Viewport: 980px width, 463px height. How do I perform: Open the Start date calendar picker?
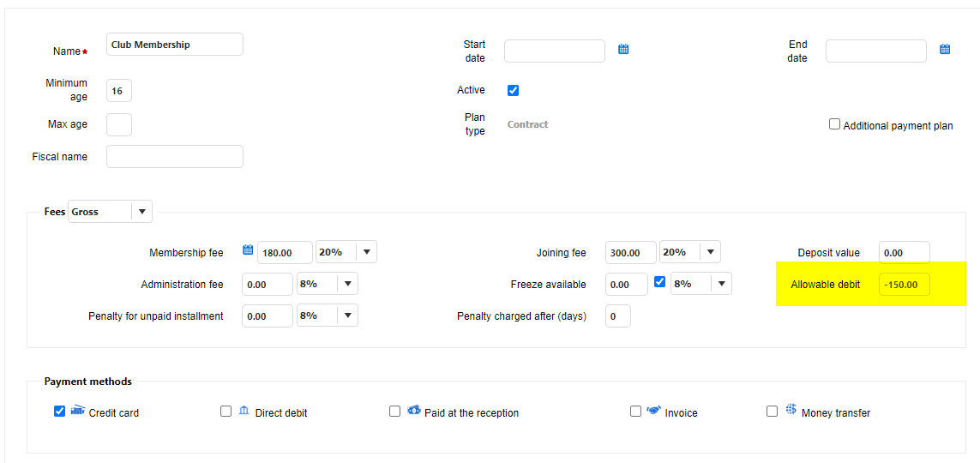tap(623, 50)
